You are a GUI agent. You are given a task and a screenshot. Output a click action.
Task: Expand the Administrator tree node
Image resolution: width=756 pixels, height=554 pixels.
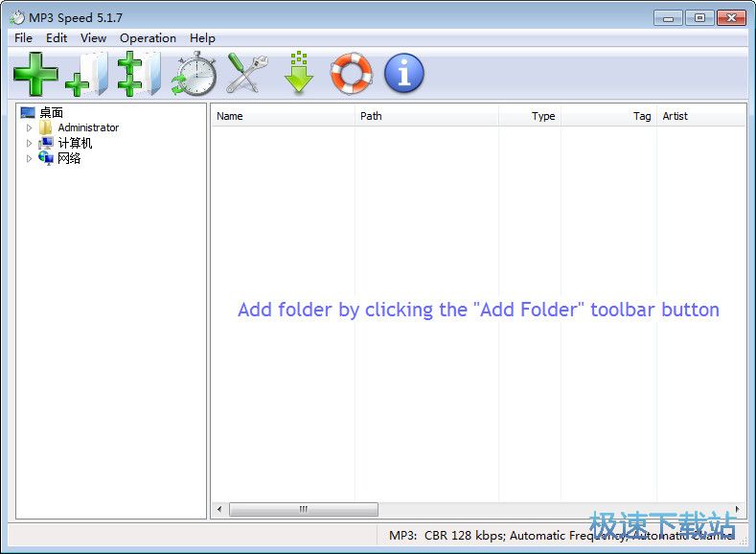(29, 127)
